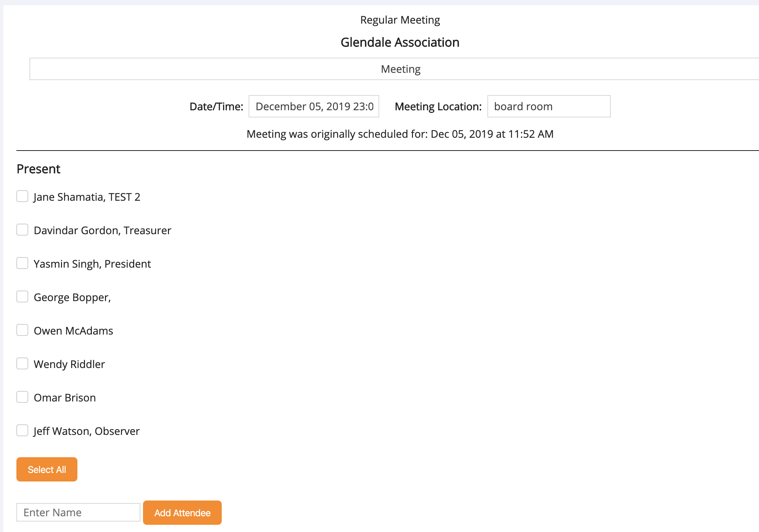Mark Owen McAdams as present
The image size is (759, 532).
pyautogui.click(x=22, y=330)
